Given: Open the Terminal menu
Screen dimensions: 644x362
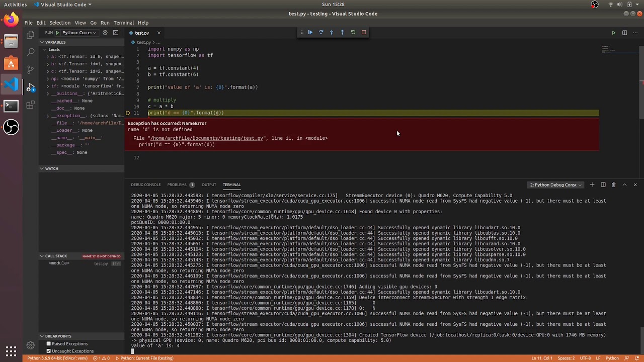Looking at the screenshot, I should pyautogui.click(x=123, y=23).
